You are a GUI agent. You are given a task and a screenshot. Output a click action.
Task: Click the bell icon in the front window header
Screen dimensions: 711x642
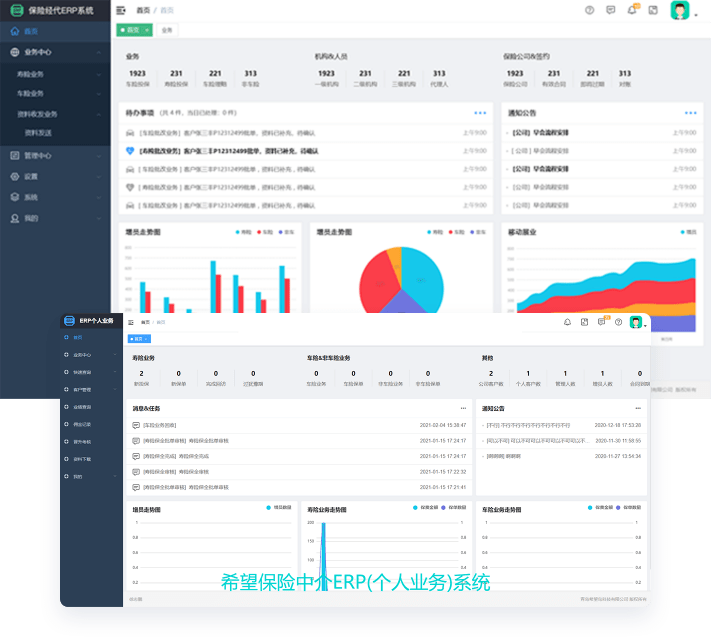(567, 322)
